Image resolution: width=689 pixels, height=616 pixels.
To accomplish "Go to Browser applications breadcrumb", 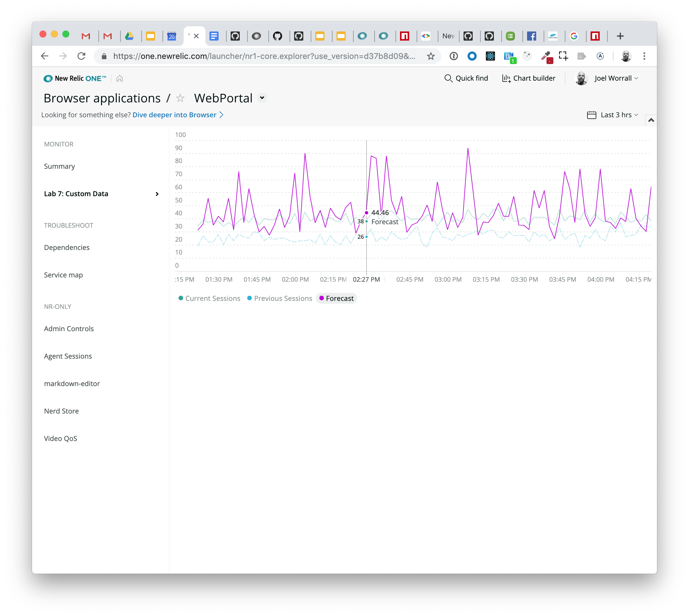I will click(102, 98).
